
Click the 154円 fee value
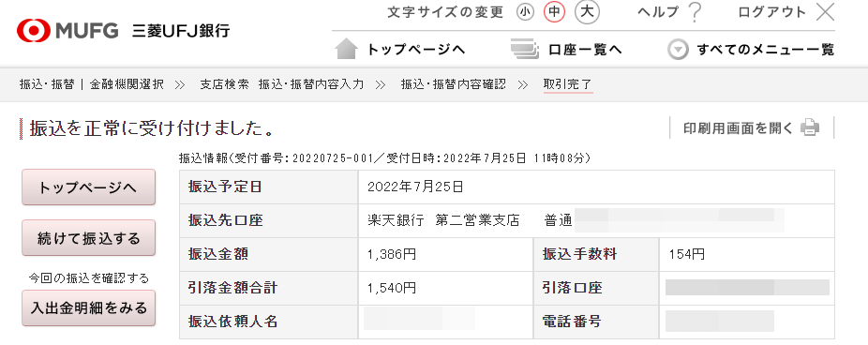point(687,254)
